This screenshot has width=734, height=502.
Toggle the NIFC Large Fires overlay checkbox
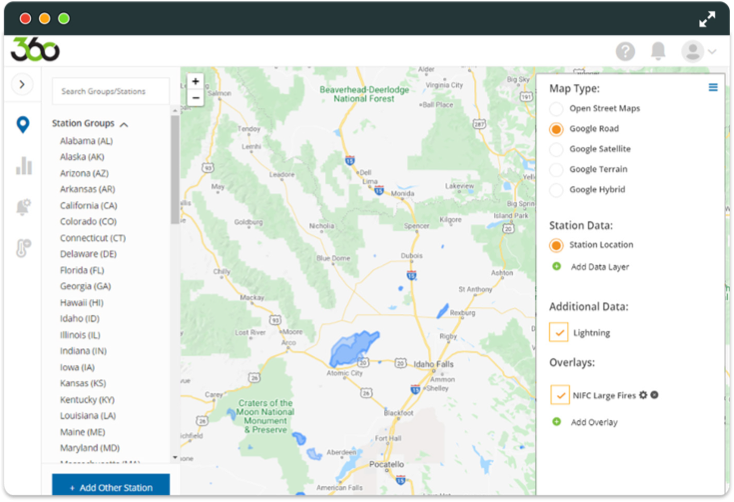(559, 394)
